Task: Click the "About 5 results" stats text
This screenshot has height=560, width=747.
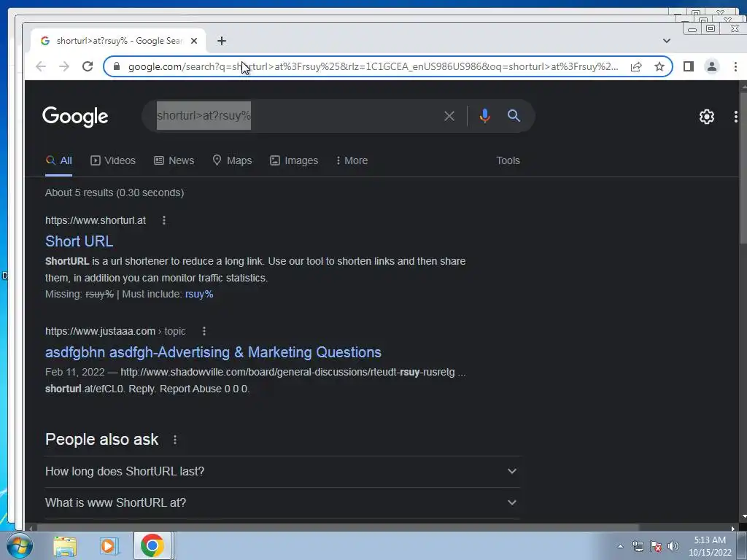Action: pyautogui.click(x=115, y=192)
